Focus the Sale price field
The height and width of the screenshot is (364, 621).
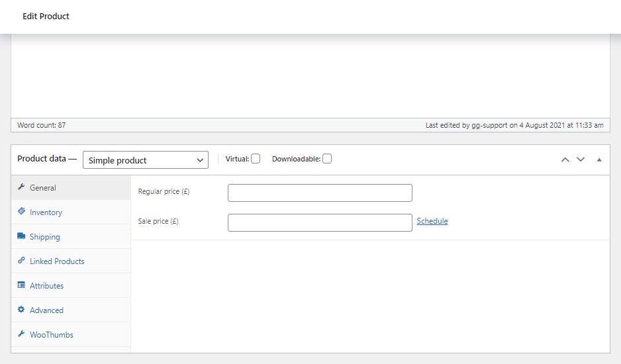point(320,222)
